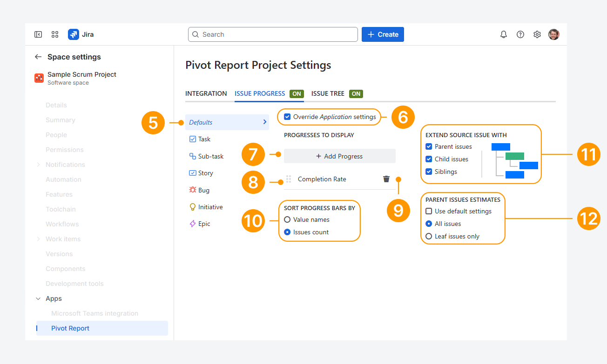This screenshot has width=607, height=364.
Task: Click the Bug issue type icon
Action: point(193,190)
